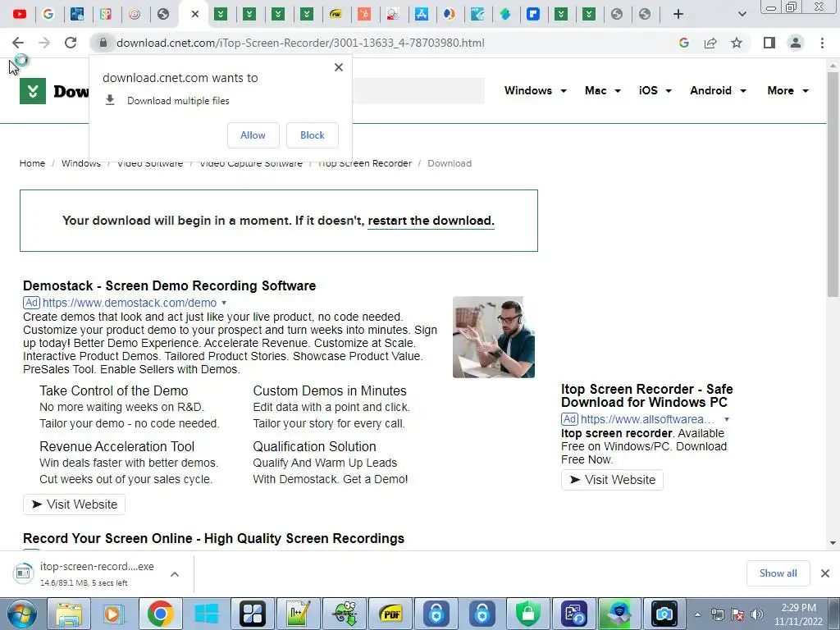
Task: Expand the allsoftwarea ad URL arrow
Action: coord(727,419)
